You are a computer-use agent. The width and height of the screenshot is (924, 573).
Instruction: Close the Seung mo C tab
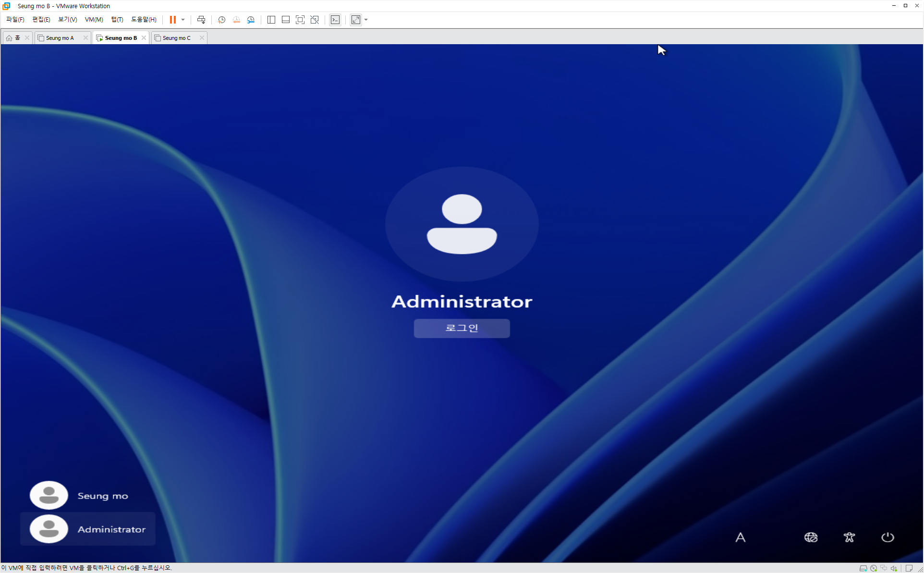coord(202,38)
